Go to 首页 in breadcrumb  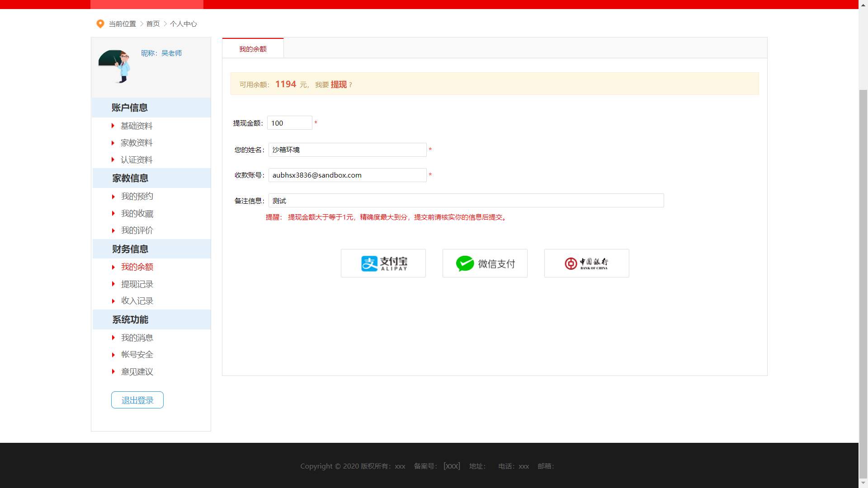pos(153,23)
